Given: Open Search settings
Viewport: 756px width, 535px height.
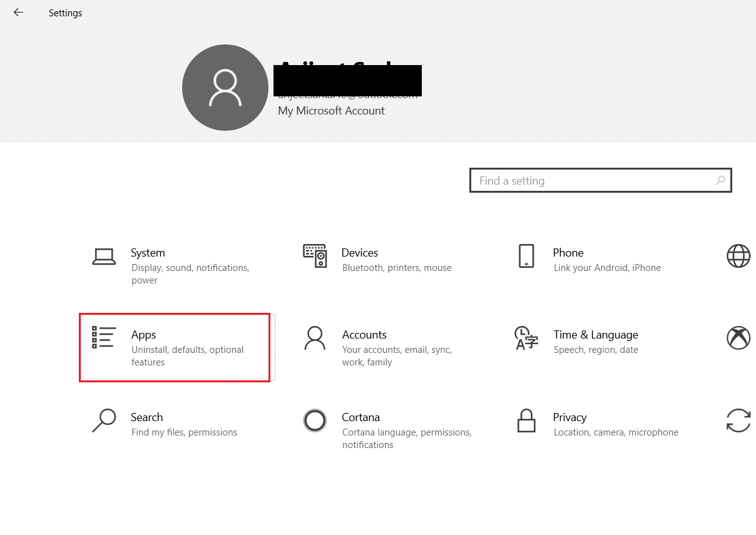Looking at the screenshot, I should (x=147, y=417).
